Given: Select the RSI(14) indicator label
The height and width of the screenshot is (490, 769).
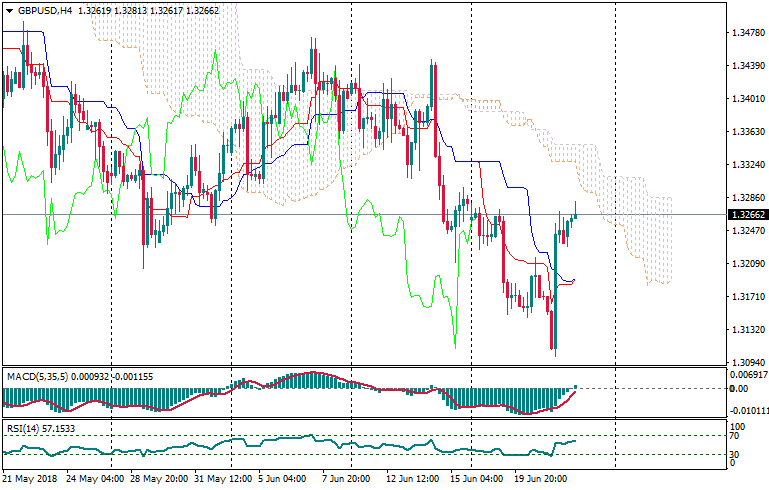Looking at the screenshot, I should click(x=22, y=429).
